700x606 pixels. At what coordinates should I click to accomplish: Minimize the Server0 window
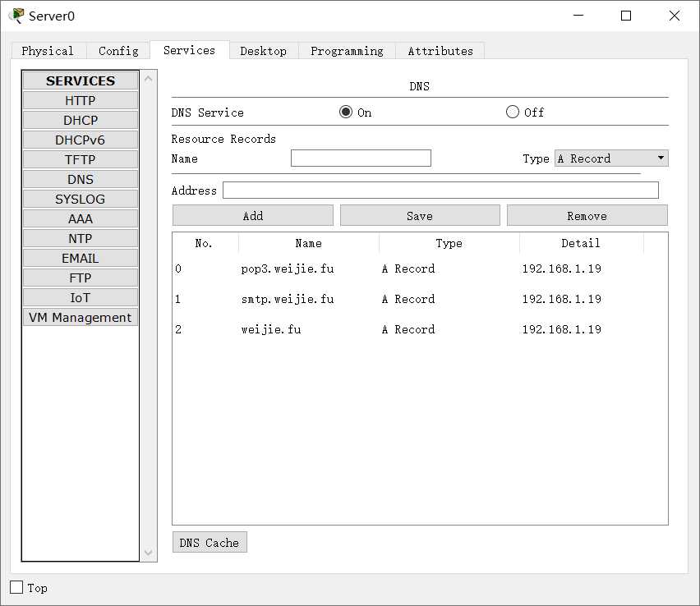(x=578, y=16)
